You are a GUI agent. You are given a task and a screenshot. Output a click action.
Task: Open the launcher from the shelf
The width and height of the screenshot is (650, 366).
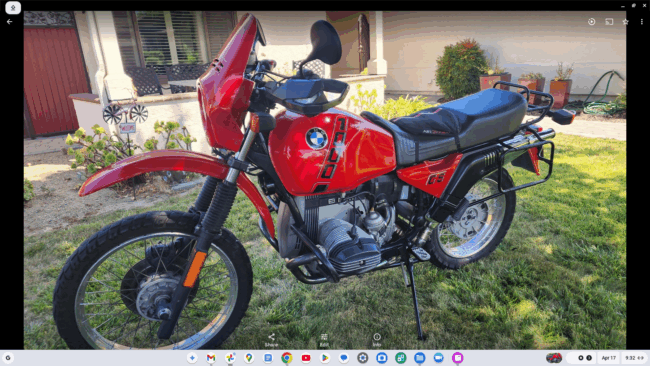(x=8, y=358)
